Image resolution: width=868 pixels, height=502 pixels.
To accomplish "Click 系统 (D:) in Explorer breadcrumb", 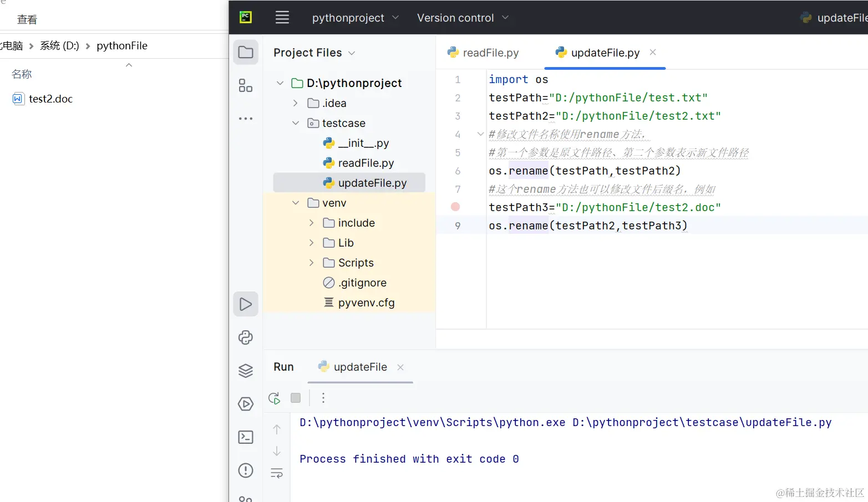I will 59,45.
